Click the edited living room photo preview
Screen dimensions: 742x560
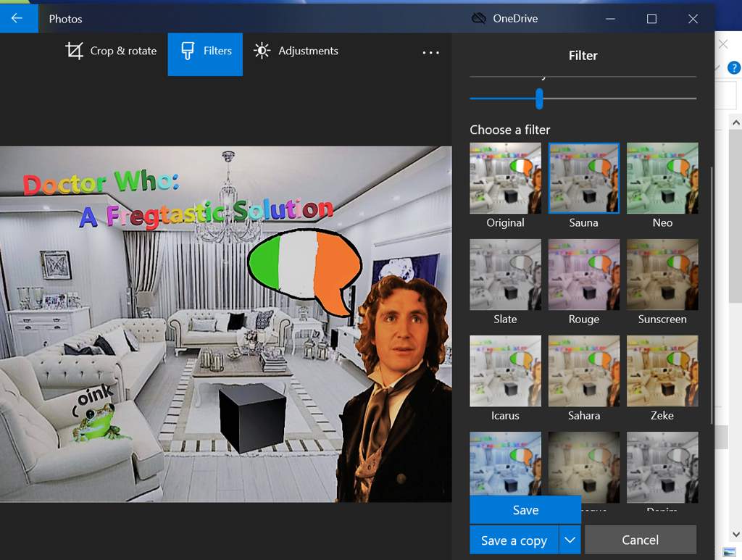pos(226,325)
